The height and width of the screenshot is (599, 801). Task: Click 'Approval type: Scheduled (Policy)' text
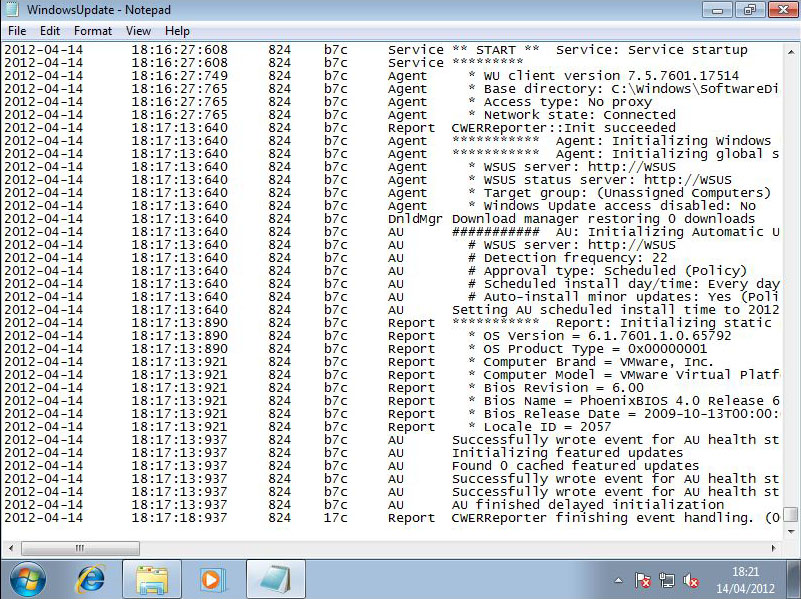616,271
